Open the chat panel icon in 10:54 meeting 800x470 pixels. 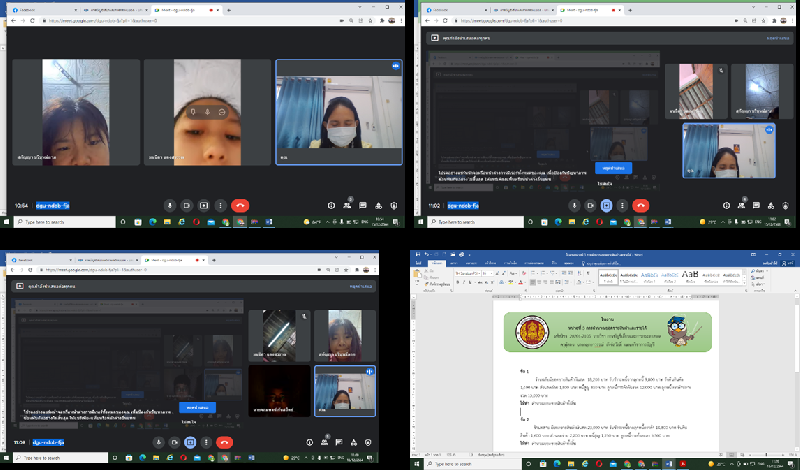(363, 204)
